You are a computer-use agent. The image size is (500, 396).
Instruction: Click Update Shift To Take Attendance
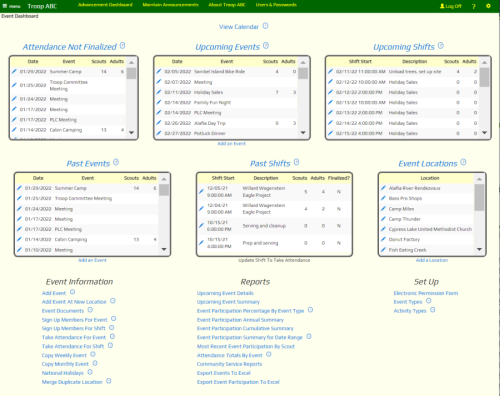tap(274, 260)
